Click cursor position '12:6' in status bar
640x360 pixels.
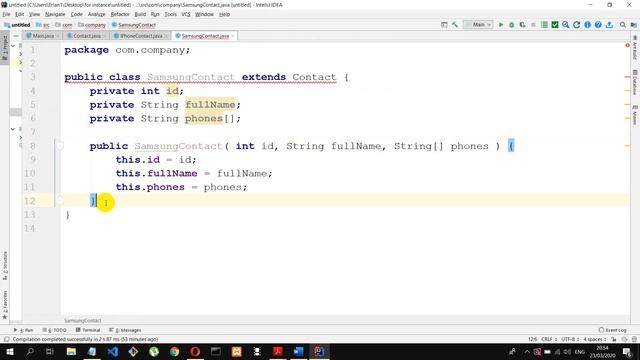pos(532,339)
